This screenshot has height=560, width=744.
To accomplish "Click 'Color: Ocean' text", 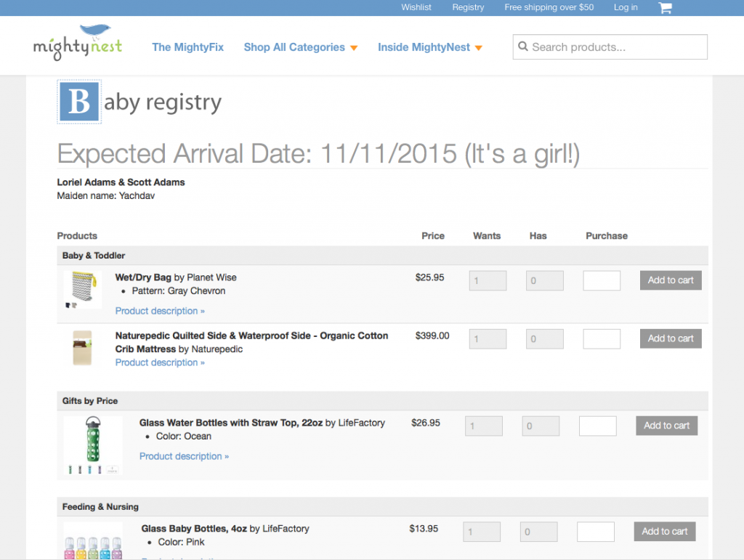I will pos(184,437).
